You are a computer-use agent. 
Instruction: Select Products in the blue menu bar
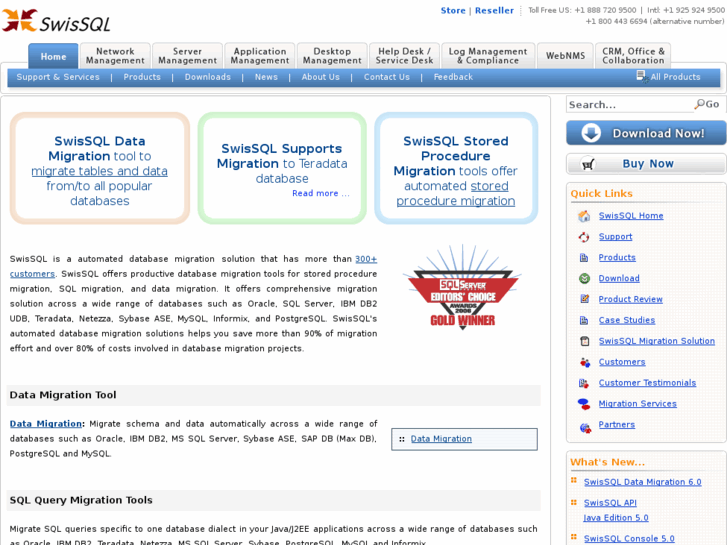tap(142, 77)
